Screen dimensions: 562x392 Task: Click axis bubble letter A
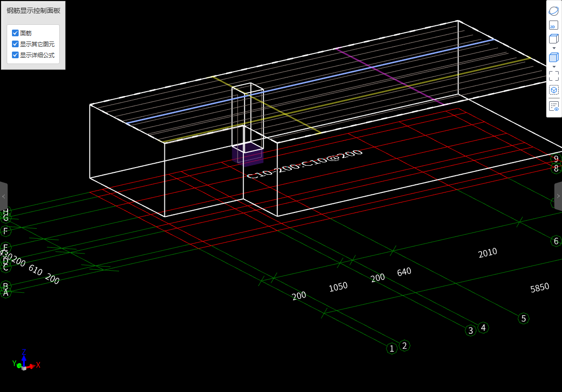pyautogui.click(x=5, y=293)
